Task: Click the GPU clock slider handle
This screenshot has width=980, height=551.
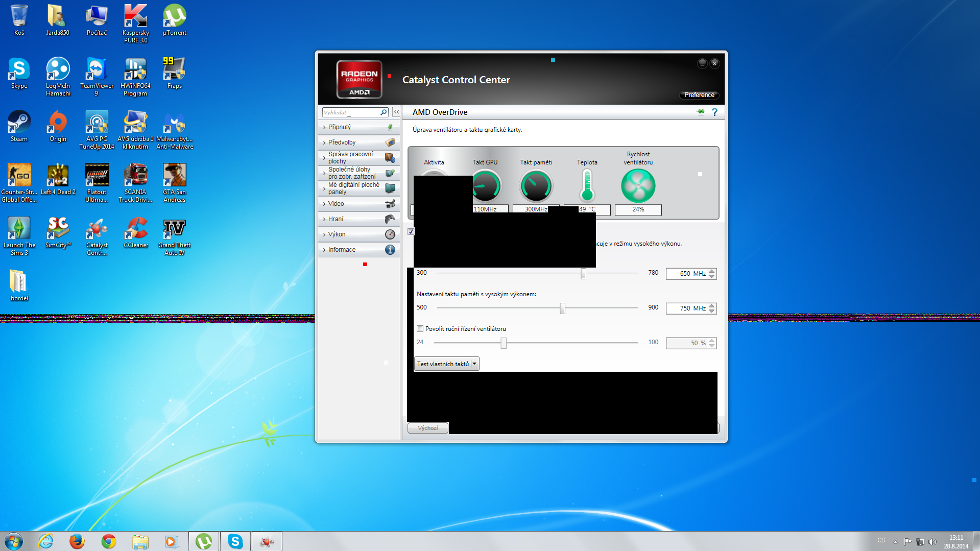Action: click(x=583, y=274)
